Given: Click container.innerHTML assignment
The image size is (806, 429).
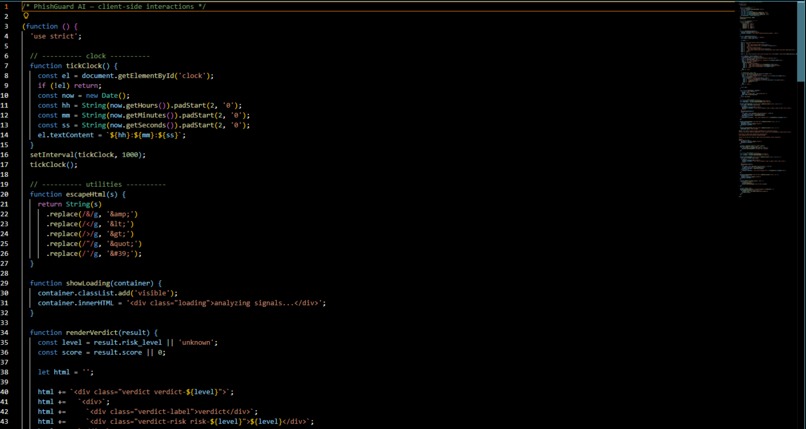Looking at the screenshot, I should point(181,303).
